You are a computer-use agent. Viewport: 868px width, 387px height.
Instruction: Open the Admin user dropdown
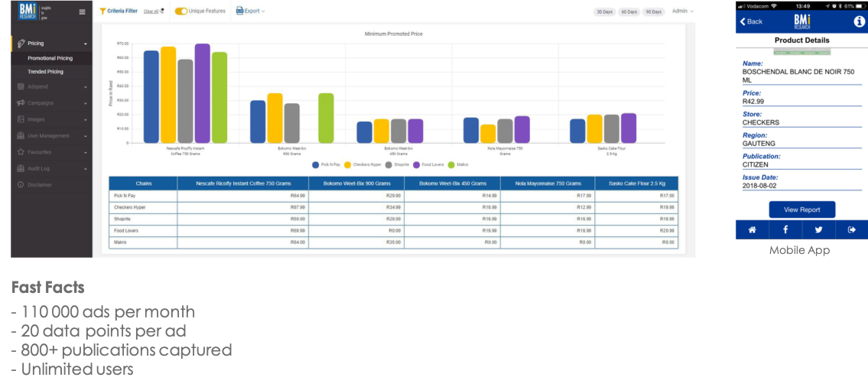683,11
